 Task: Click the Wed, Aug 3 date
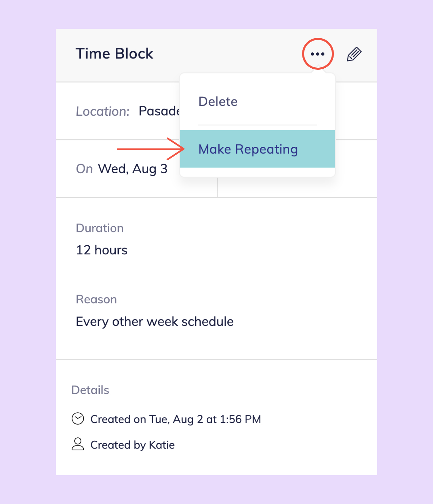133,169
